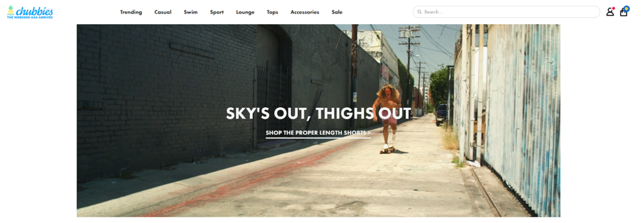Click the Sky's Out, Thighs Out headline
This screenshot has width=644, height=223.
pyautogui.click(x=318, y=113)
